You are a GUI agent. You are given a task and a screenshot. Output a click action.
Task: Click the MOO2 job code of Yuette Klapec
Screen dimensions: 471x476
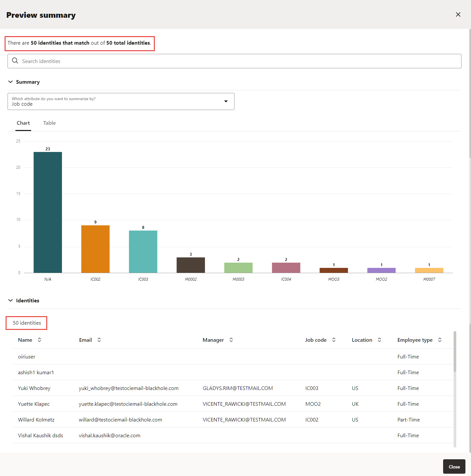coord(313,404)
